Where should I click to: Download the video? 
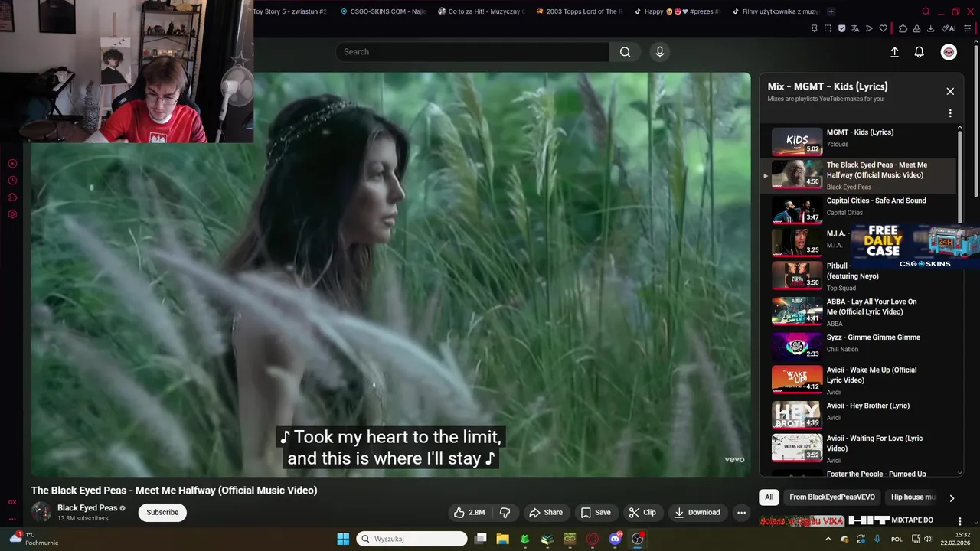pyautogui.click(x=697, y=513)
